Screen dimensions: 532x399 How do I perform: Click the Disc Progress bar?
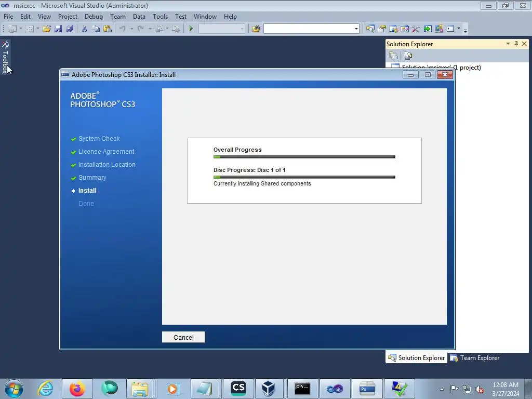[x=304, y=177]
